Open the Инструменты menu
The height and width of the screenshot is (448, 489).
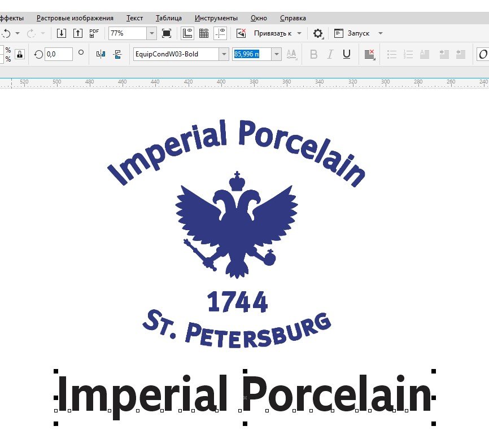point(216,18)
